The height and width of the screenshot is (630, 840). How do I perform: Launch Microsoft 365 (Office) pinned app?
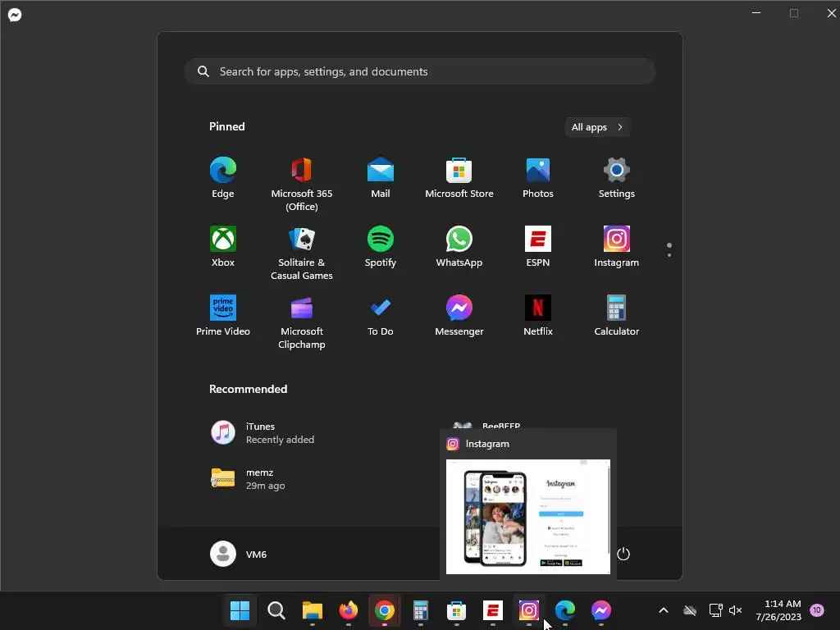point(302,185)
